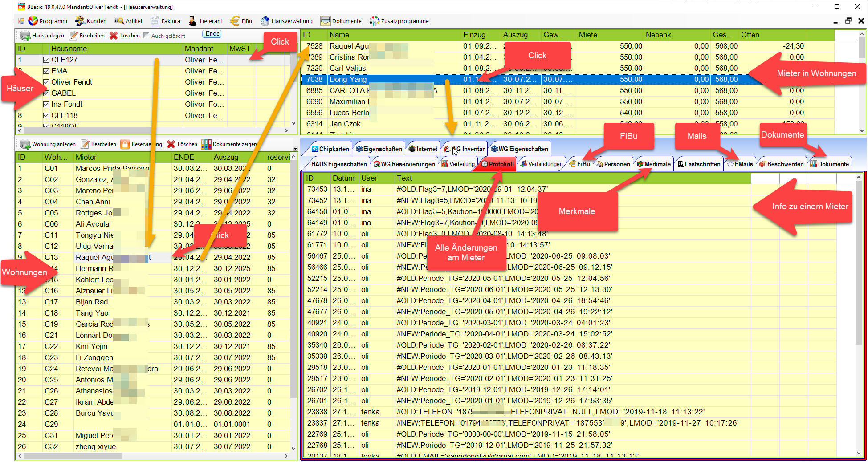Open the FiBu tab in lower panel
This screenshot has height=462, width=868.
(x=580, y=164)
